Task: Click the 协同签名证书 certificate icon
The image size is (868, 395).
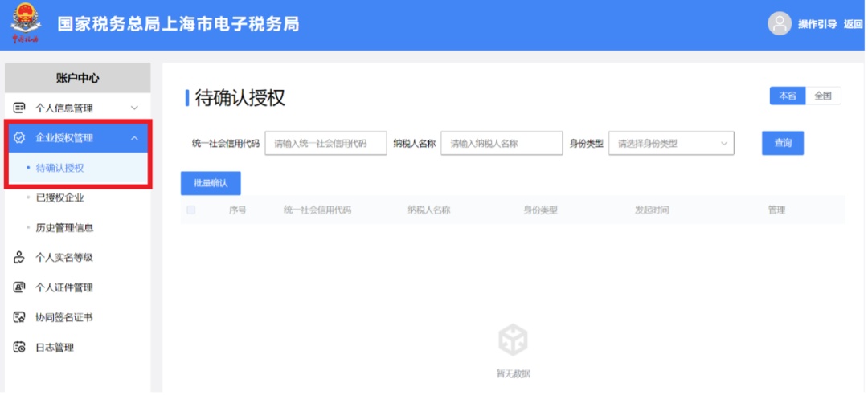Action: pos(18,317)
